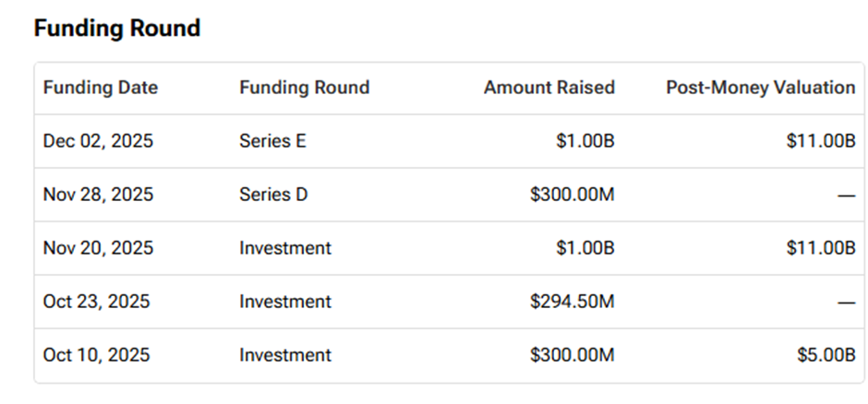The height and width of the screenshot is (404, 868).
Task: Click the Post-Money Valuation column header
Action: pos(760,88)
